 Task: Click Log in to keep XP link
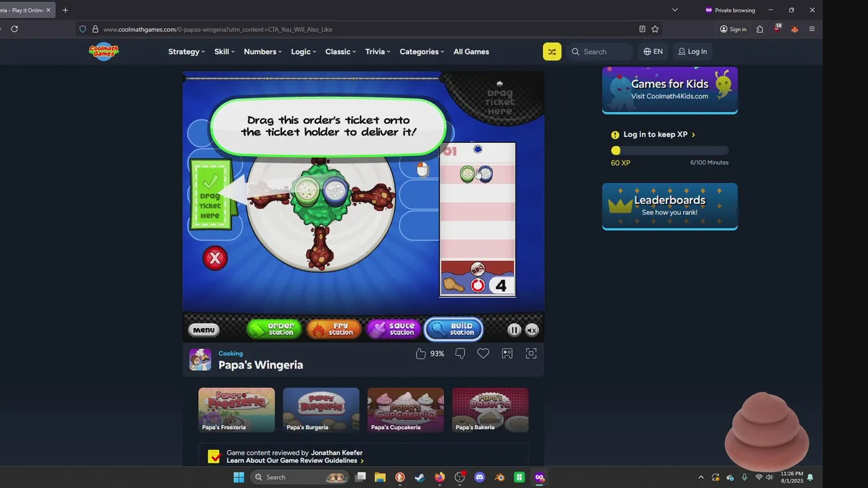pos(659,135)
